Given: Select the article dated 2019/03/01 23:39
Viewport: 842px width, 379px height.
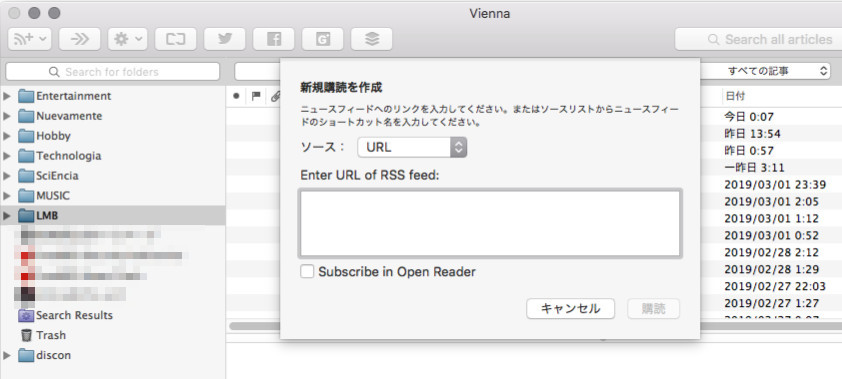Looking at the screenshot, I should [x=775, y=185].
